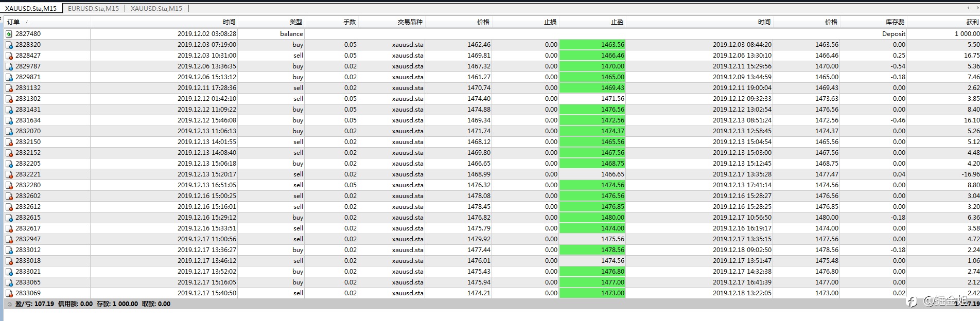Click the close time 2019.12.18 13:22:05

coord(742,293)
